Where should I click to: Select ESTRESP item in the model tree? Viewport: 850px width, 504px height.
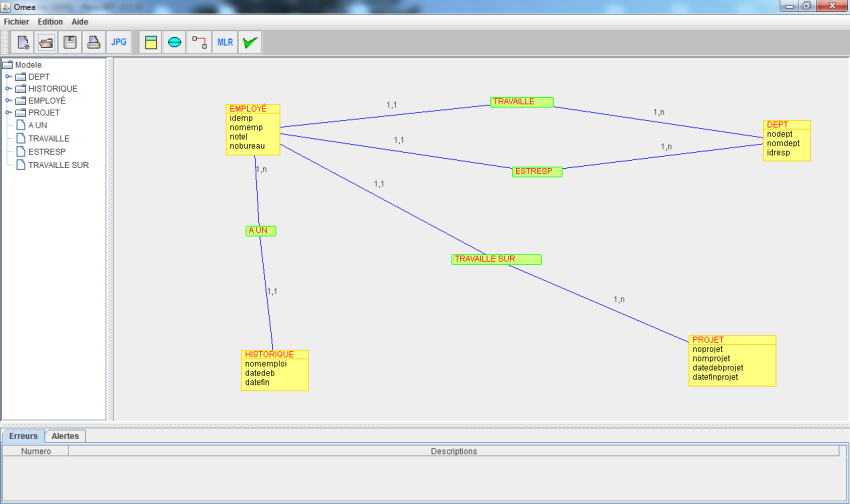pyautogui.click(x=46, y=151)
